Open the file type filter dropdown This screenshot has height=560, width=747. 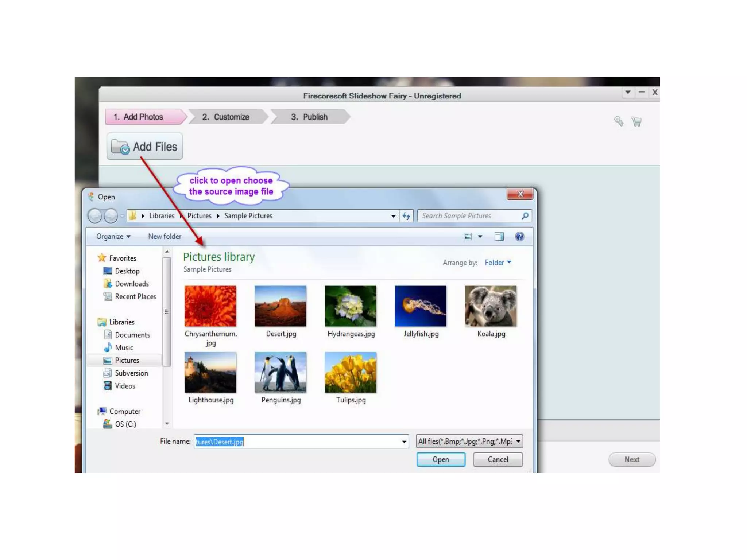pos(469,441)
